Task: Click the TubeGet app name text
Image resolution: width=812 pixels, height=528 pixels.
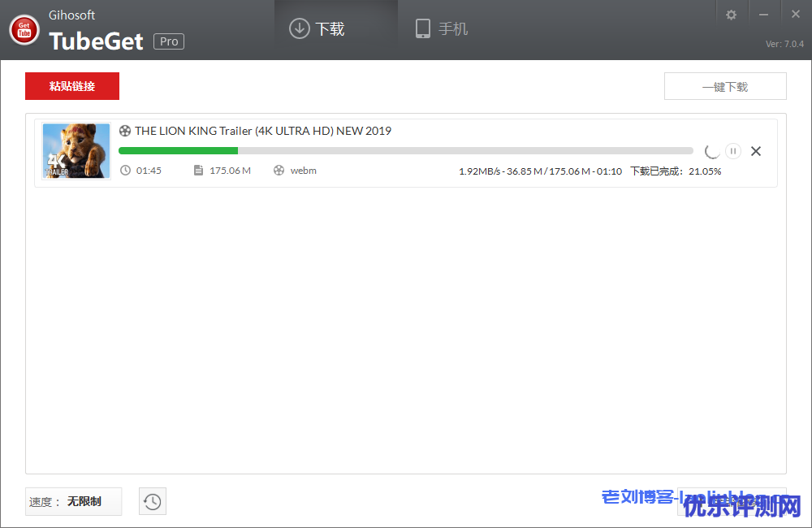Action: click(96, 41)
